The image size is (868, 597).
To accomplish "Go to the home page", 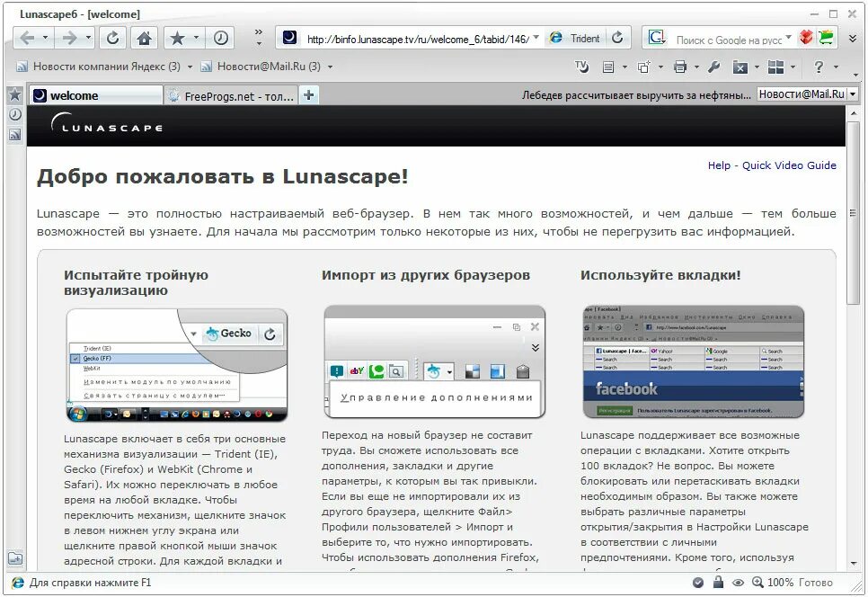I will click(x=144, y=38).
